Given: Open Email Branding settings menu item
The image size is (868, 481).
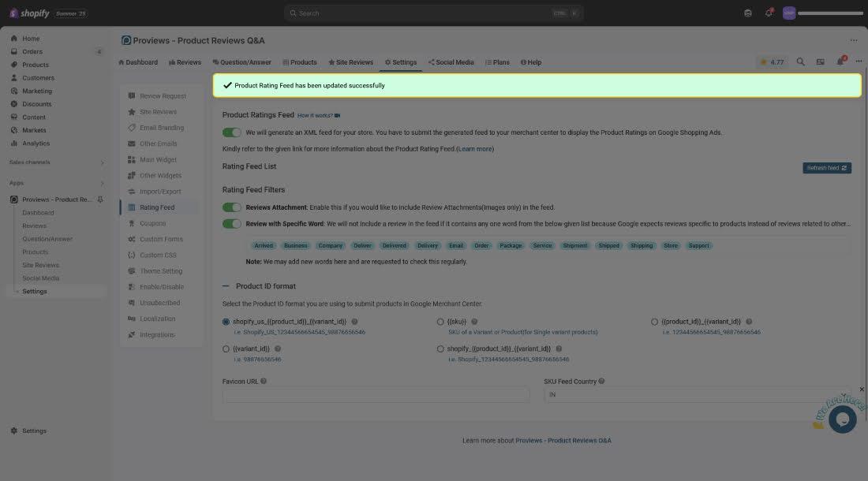Looking at the screenshot, I should click(161, 128).
